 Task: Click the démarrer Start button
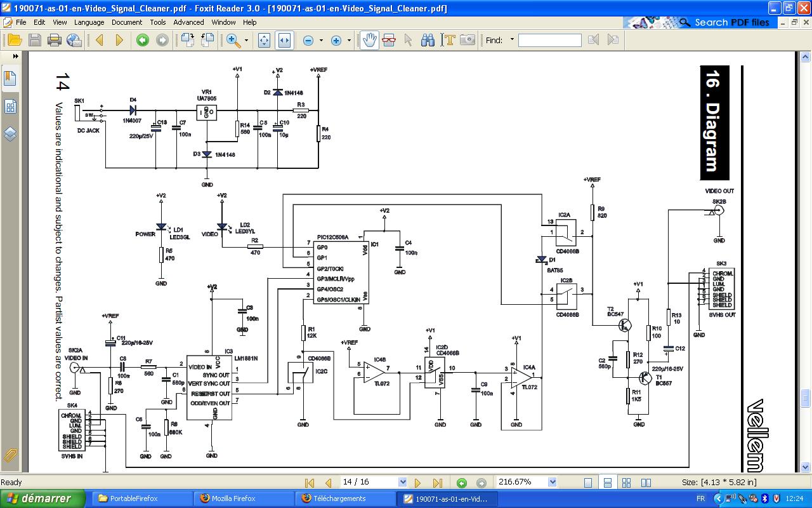click(43, 498)
